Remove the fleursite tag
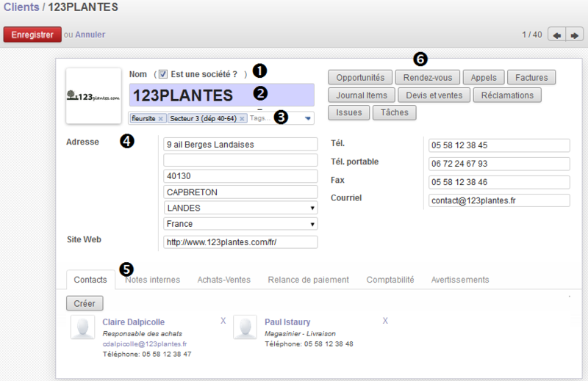 click(x=160, y=118)
